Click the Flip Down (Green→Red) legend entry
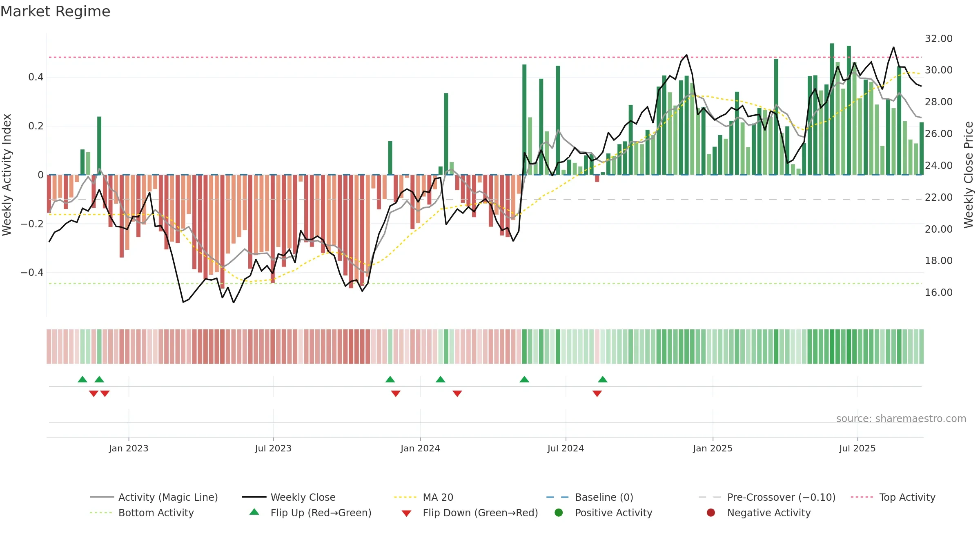This screenshot has width=980, height=551. tap(470, 513)
